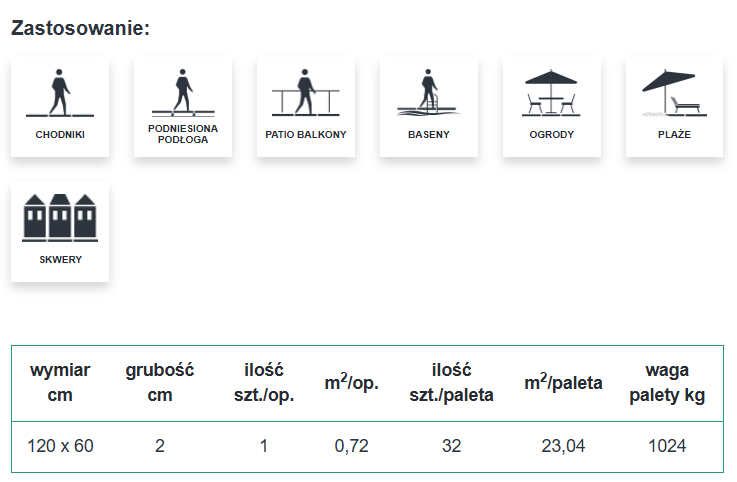737x482 pixels.
Task: Click the BASENY label text
Action: pos(428,134)
